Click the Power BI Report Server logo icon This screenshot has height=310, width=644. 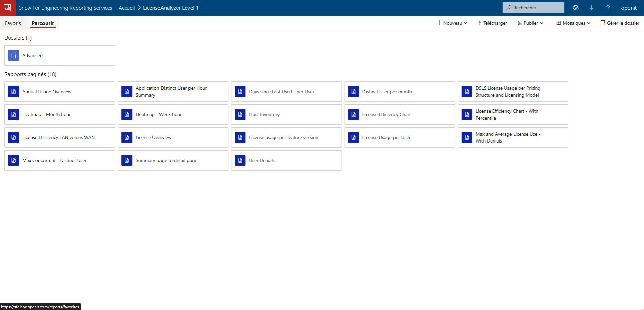[x=7, y=8]
